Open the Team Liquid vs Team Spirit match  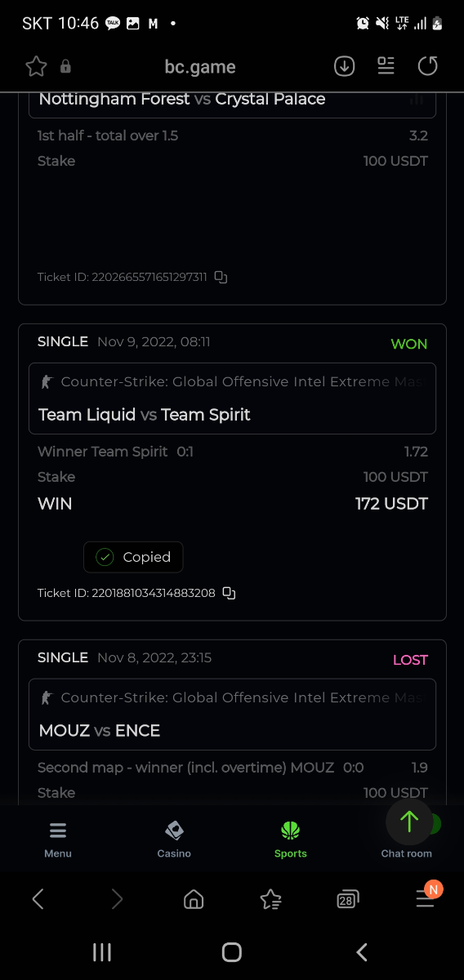coord(232,399)
